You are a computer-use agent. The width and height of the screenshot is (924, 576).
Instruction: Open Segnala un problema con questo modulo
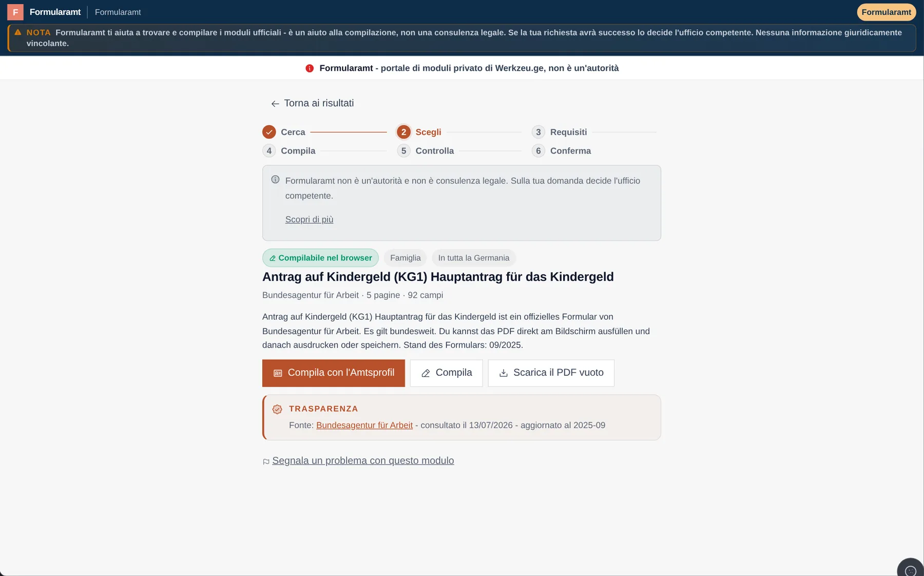tap(363, 460)
